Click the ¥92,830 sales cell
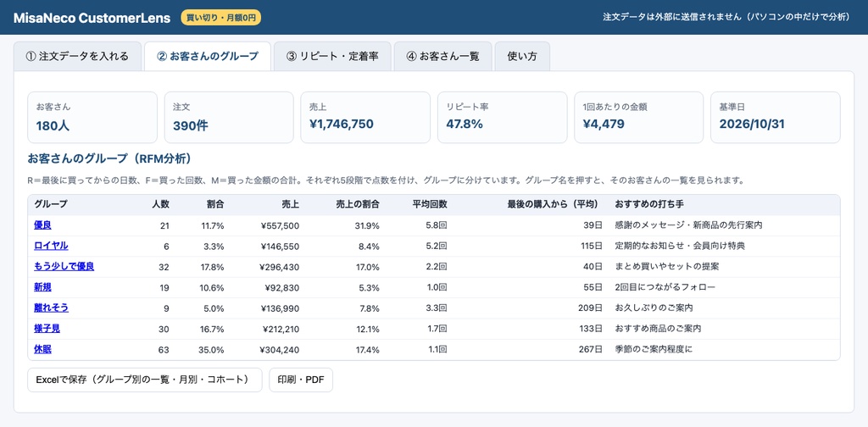 click(281, 287)
